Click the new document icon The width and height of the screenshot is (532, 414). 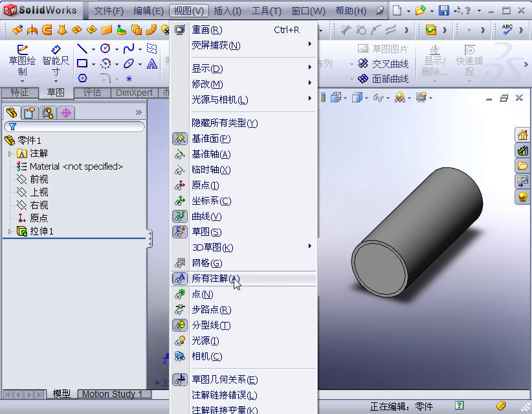tap(397, 10)
